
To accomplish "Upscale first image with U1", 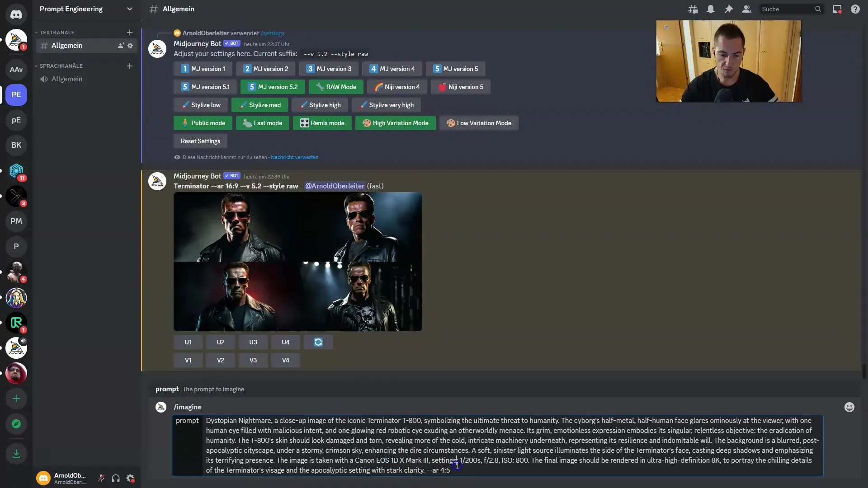I will point(188,342).
